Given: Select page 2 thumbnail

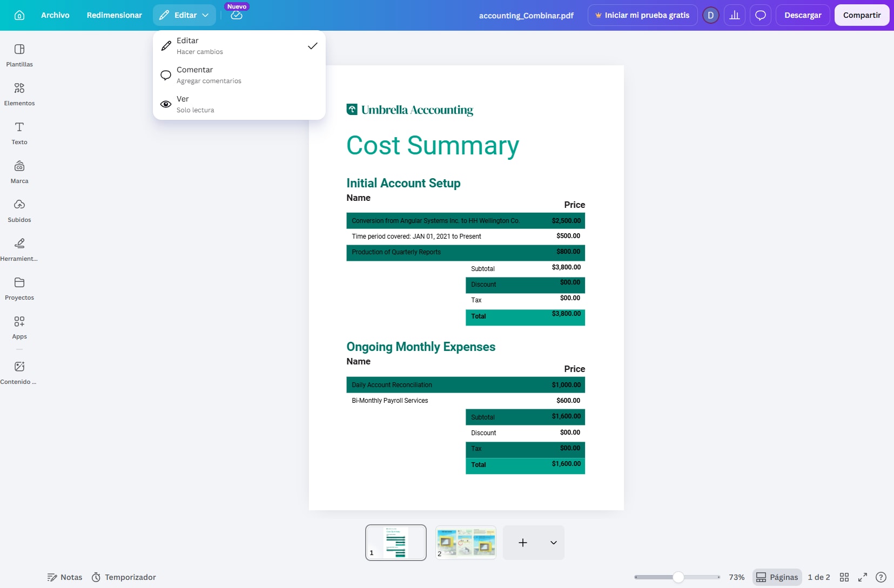Looking at the screenshot, I should coord(466,543).
